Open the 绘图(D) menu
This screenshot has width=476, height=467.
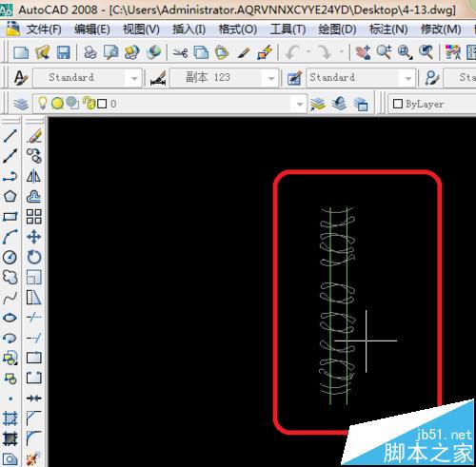(x=338, y=29)
